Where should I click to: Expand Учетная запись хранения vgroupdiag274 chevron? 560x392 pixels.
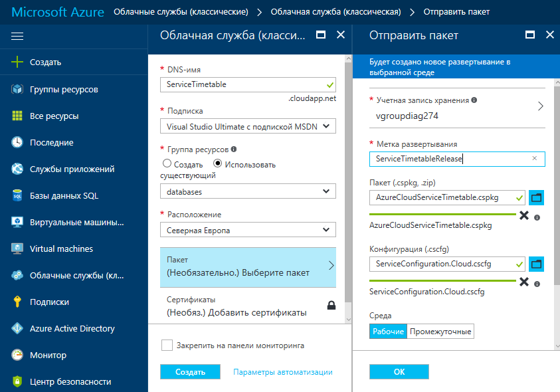pos(540,106)
